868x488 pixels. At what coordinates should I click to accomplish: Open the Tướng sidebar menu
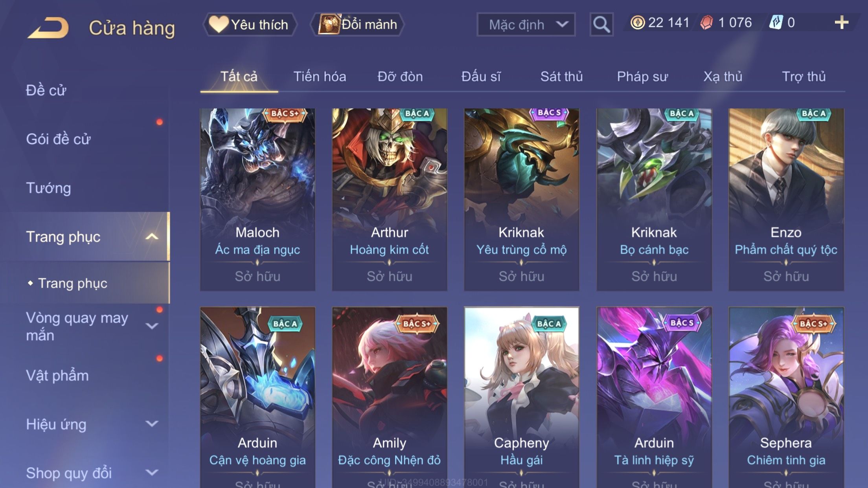48,188
